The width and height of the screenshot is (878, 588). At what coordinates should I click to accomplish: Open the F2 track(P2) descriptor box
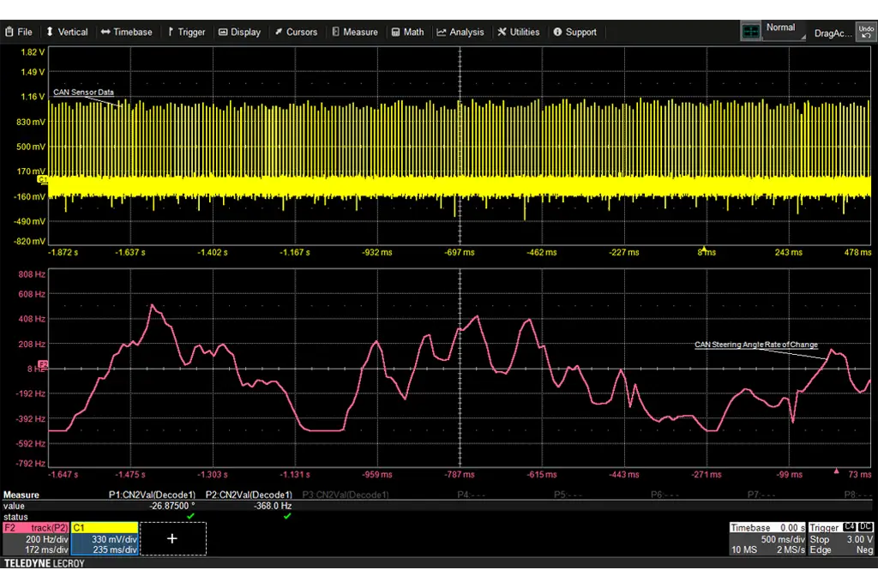pyautogui.click(x=36, y=539)
